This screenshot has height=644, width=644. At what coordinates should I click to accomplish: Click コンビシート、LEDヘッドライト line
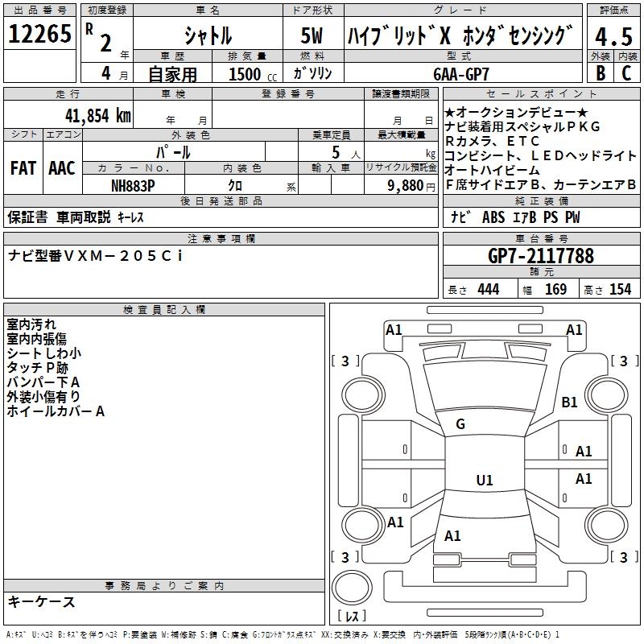[540, 155]
